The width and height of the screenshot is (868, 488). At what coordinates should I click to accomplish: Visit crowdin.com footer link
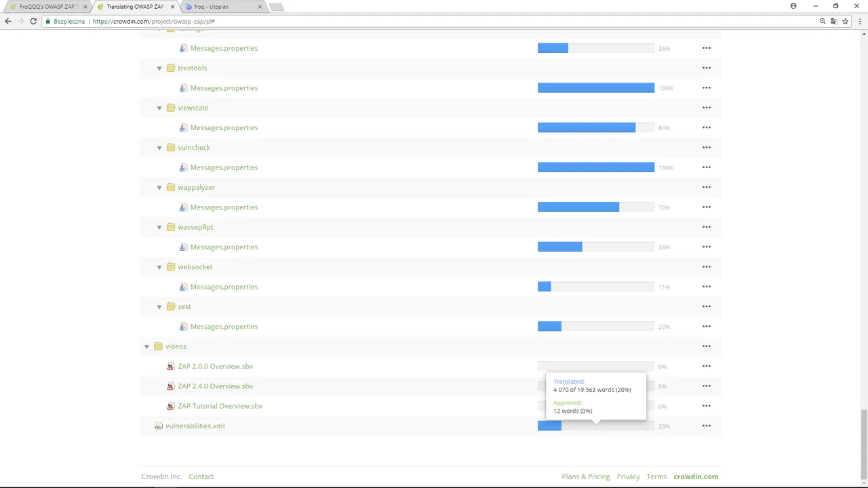click(x=696, y=476)
